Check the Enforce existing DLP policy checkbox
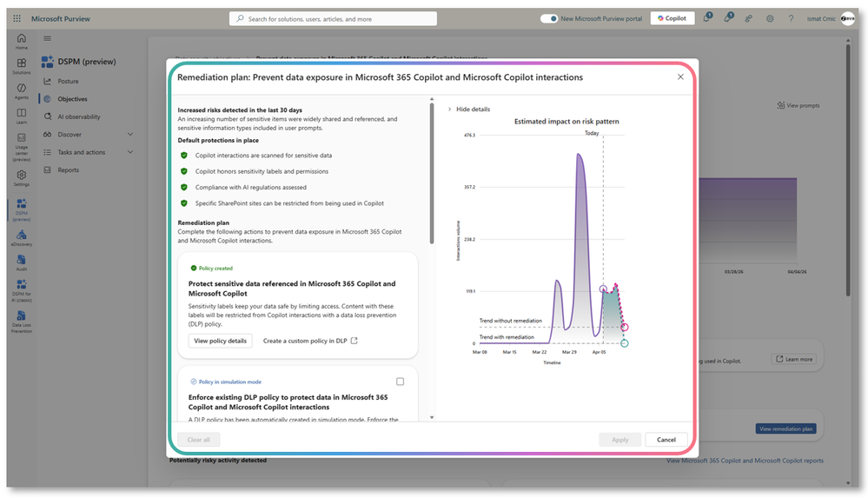The image size is (868, 498). click(401, 382)
